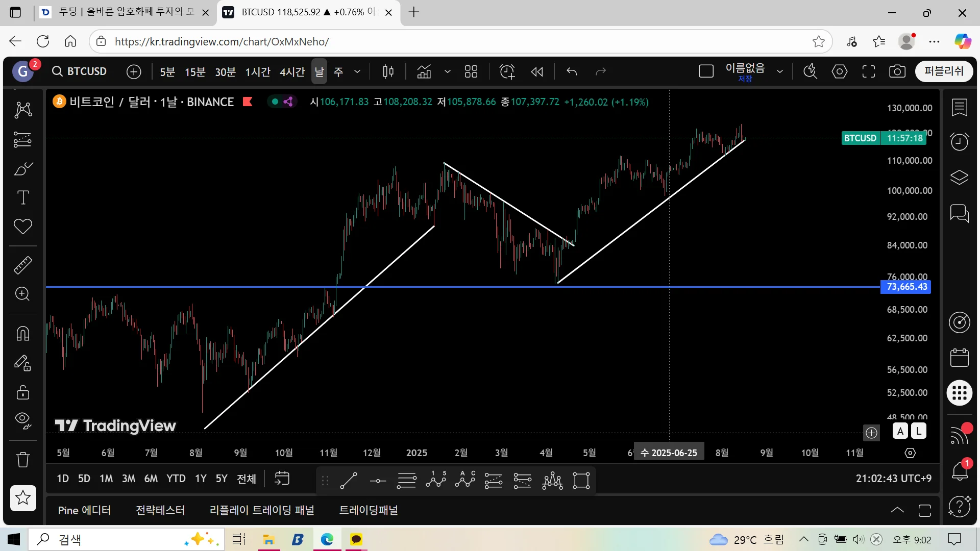The width and height of the screenshot is (980, 551).
Task: Select the trend line drawing tool
Action: [349, 481]
